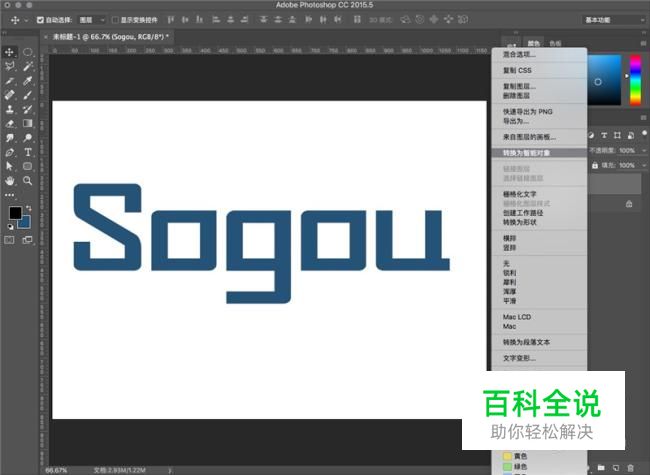Choose 栅格化文字 from context menu
Screen dimensions: 650x475
[x=539, y=194]
